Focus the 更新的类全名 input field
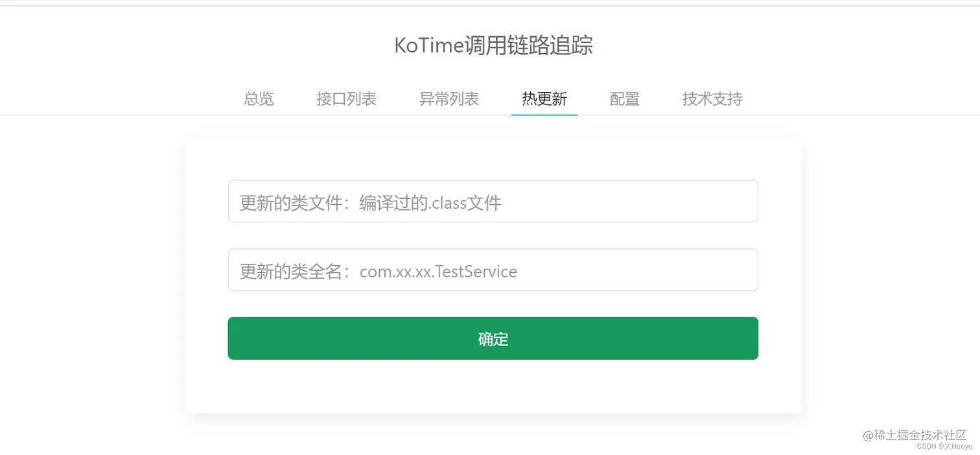This screenshot has height=455, width=980. pos(493,270)
